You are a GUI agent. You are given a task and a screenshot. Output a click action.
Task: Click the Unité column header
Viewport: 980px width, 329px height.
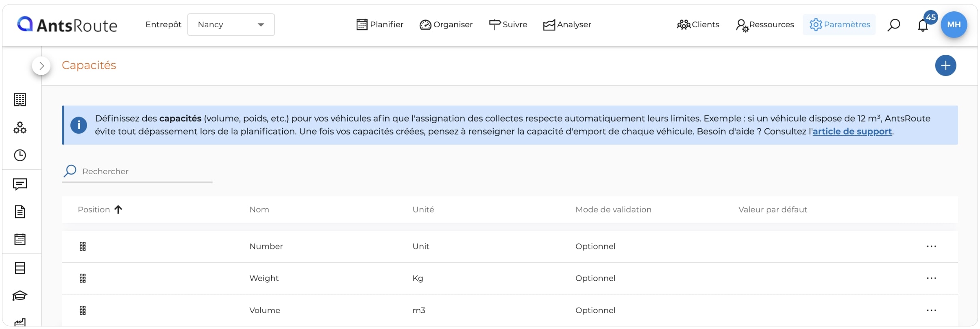(x=423, y=210)
